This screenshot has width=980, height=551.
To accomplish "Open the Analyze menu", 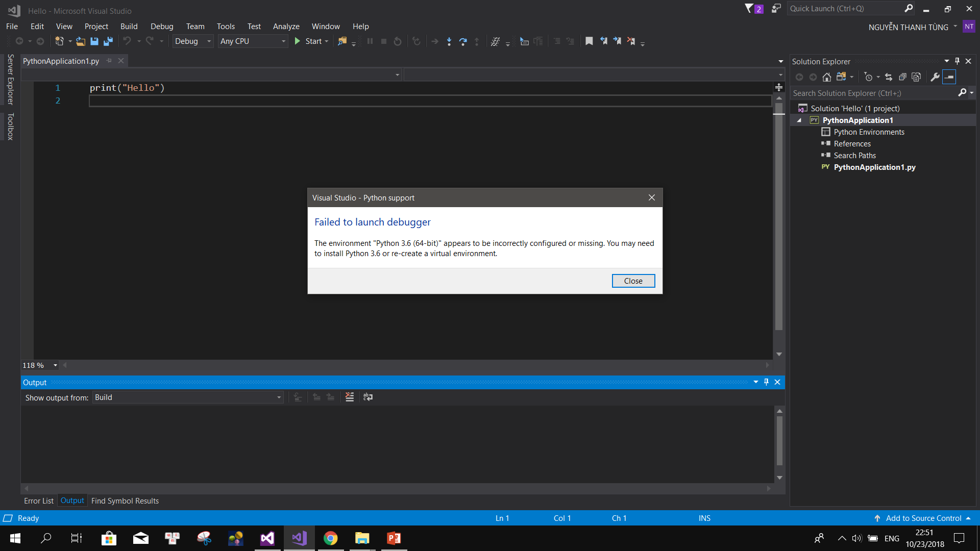I will [x=286, y=27].
